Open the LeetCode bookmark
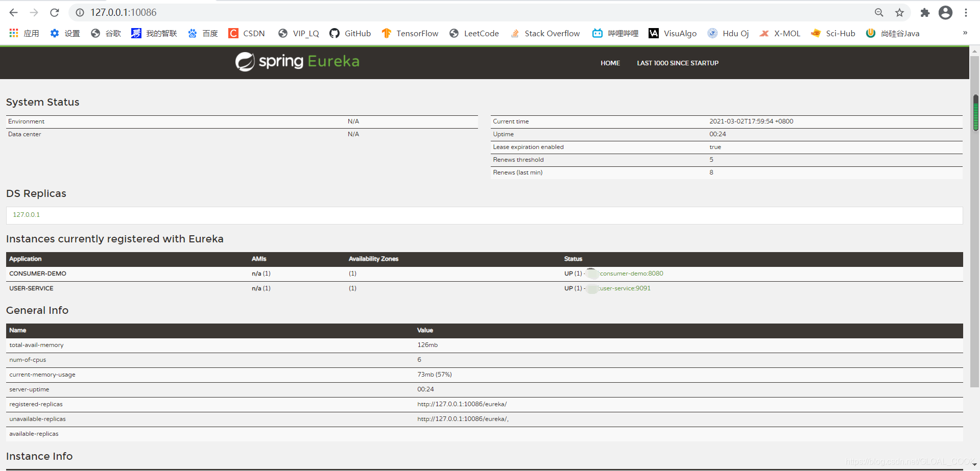The height and width of the screenshot is (471, 980). coord(474,33)
